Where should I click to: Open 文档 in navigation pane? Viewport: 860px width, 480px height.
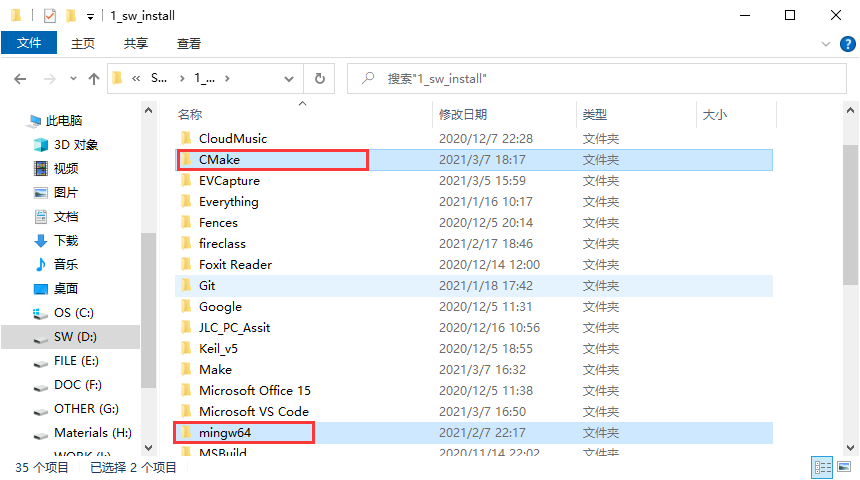[x=66, y=217]
